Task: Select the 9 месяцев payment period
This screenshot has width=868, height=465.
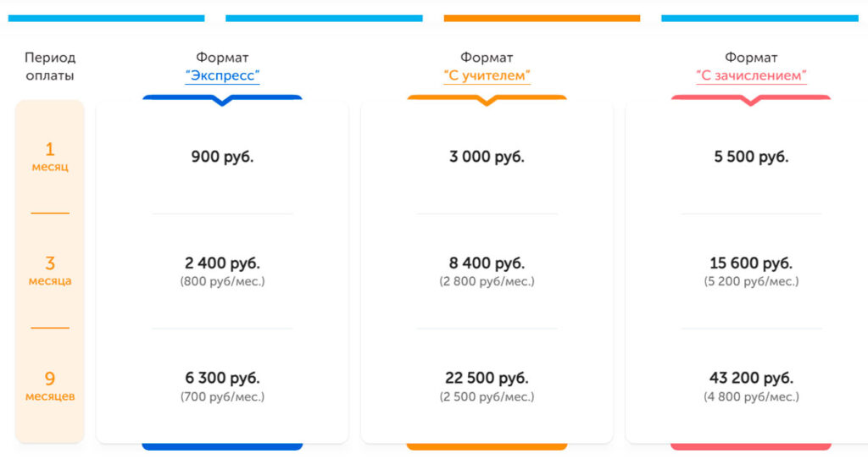Action: click(x=50, y=385)
